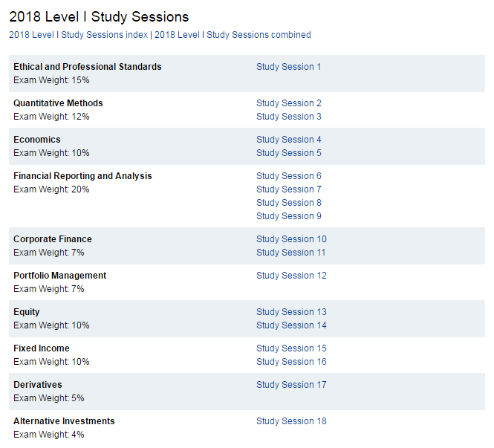Click Study Session 2 link

click(x=288, y=103)
